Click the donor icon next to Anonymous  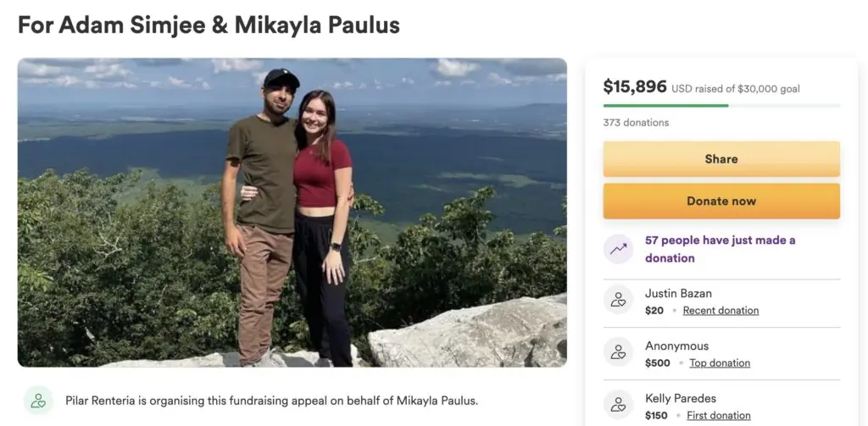pyautogui.click(x=618, y=353)
